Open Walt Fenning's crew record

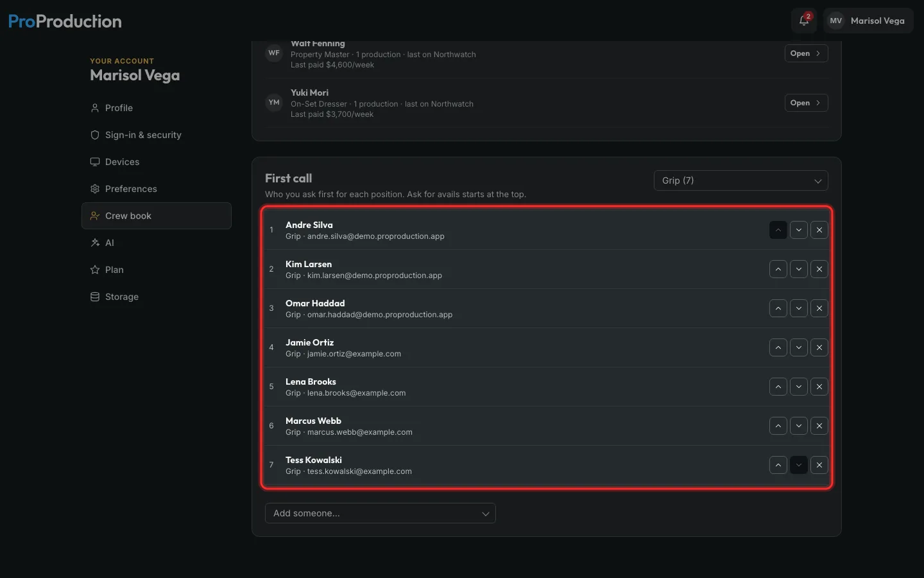[807, 53]
